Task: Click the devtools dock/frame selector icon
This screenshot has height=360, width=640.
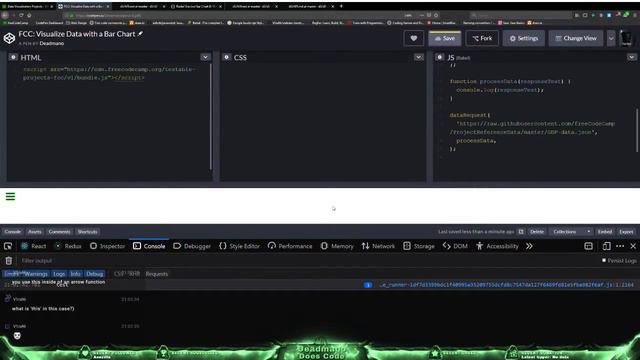Action: (x=588, y=246)
